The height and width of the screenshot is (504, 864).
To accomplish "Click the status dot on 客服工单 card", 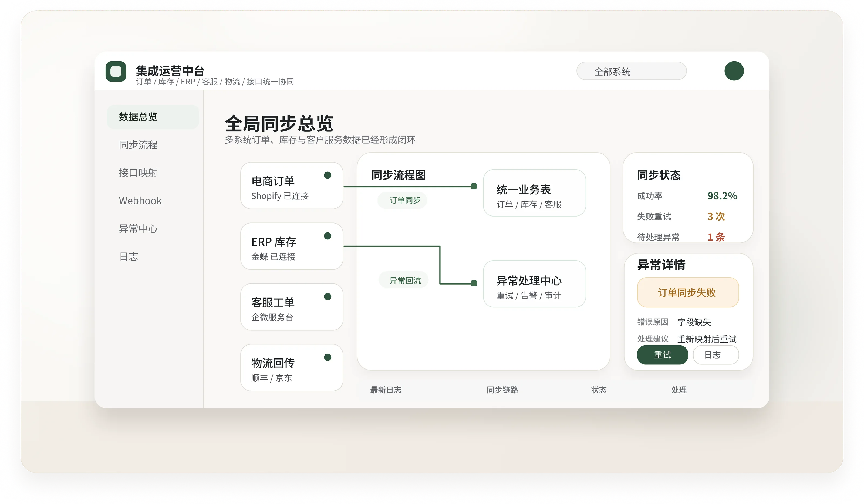I will [x=328, y=296].
